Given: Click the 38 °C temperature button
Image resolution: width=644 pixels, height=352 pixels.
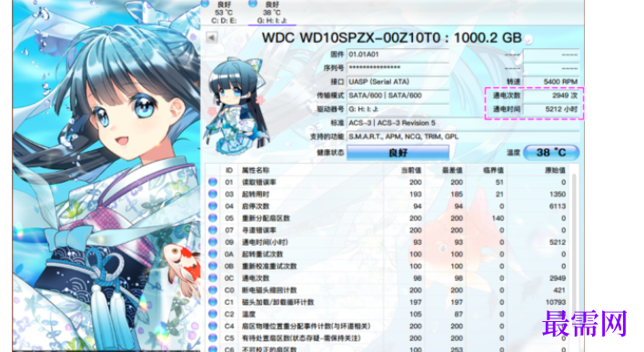Looking at the screenshot, I should [551, 153].
